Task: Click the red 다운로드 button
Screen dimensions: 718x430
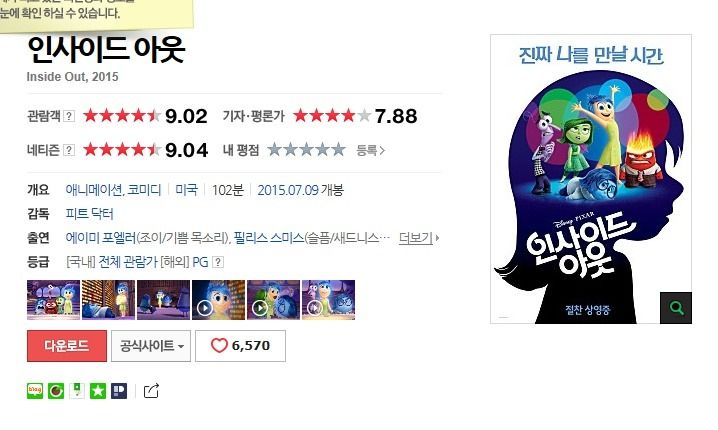Action: [67, 346]
